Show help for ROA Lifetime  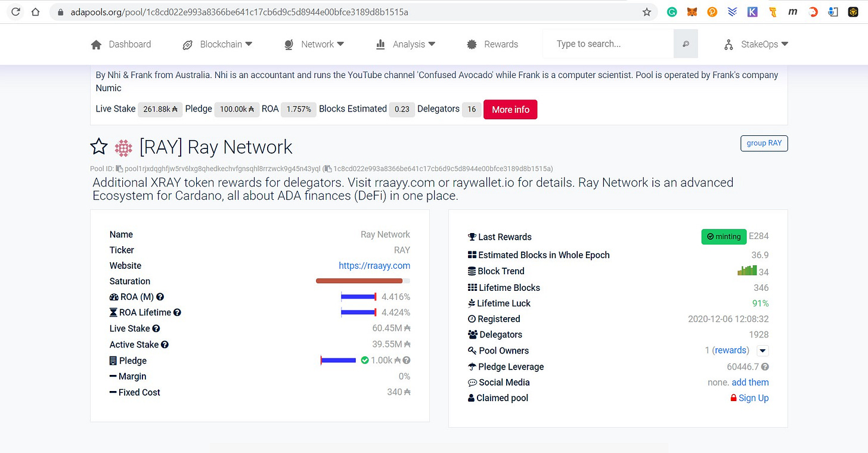coord(177,312)
